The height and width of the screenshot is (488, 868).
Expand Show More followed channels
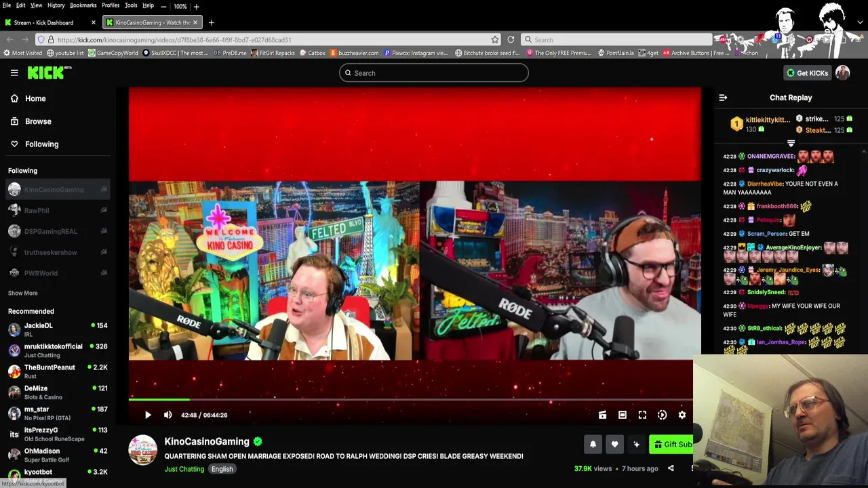click(23, 293)
